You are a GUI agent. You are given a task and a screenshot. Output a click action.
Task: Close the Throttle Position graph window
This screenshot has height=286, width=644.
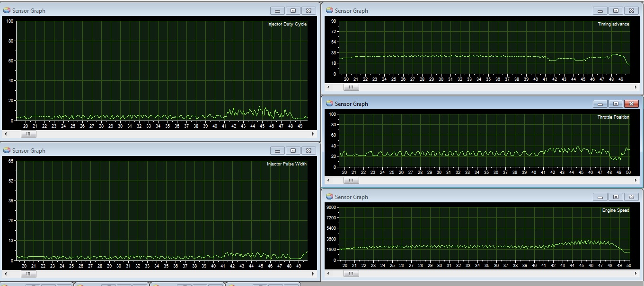coord(631,104)
